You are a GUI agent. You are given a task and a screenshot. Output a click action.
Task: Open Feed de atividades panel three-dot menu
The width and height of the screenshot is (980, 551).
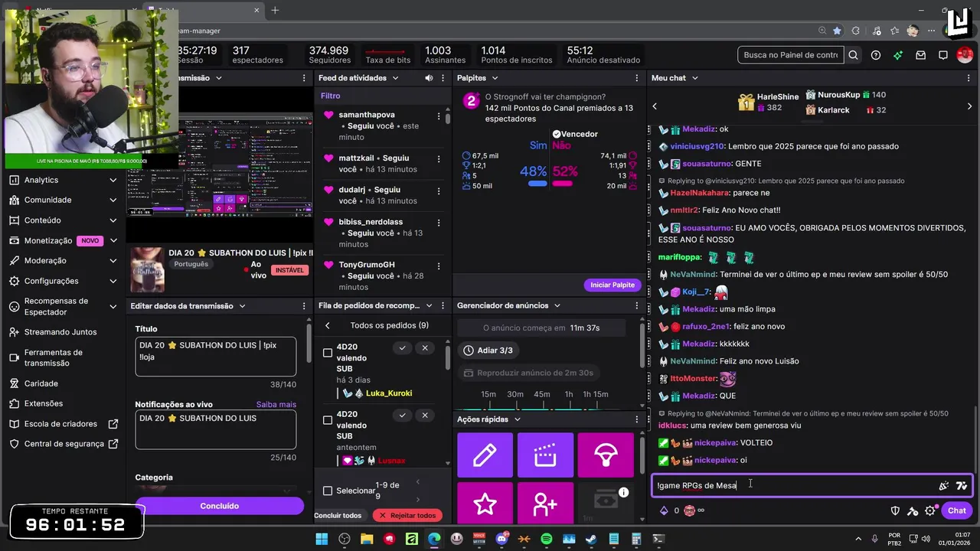tap(444, 78)
